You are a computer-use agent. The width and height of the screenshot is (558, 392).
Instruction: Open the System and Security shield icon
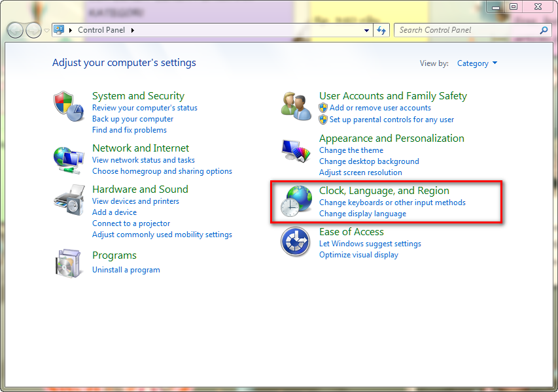point(68,106)
